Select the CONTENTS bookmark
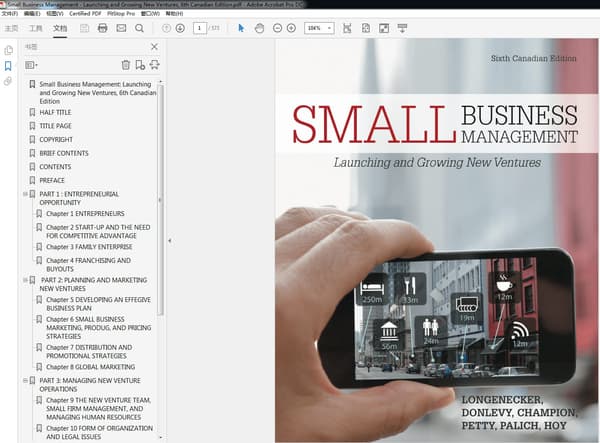This screenshot has width=600, height=443. coord(55,167)
